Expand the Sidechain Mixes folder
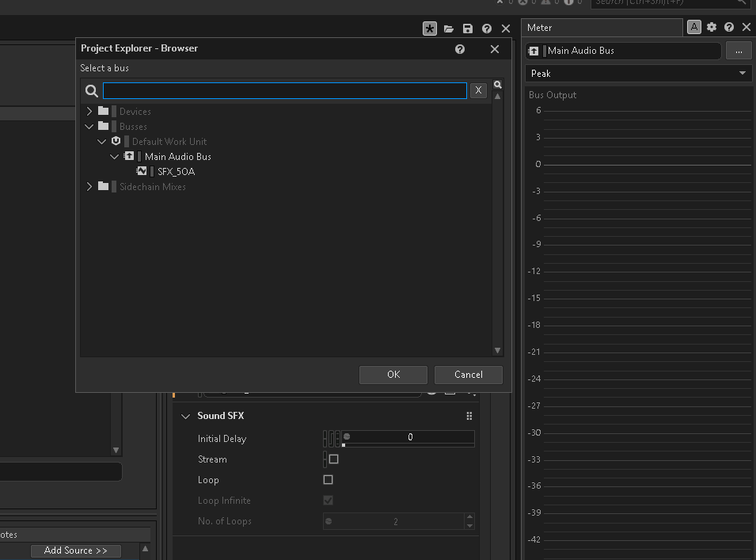756x560 pixels. click(x=89, y=187)
